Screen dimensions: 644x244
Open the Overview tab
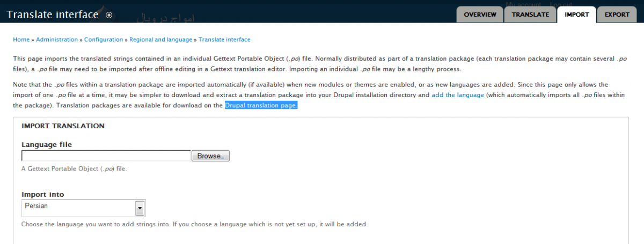(480, 14)
